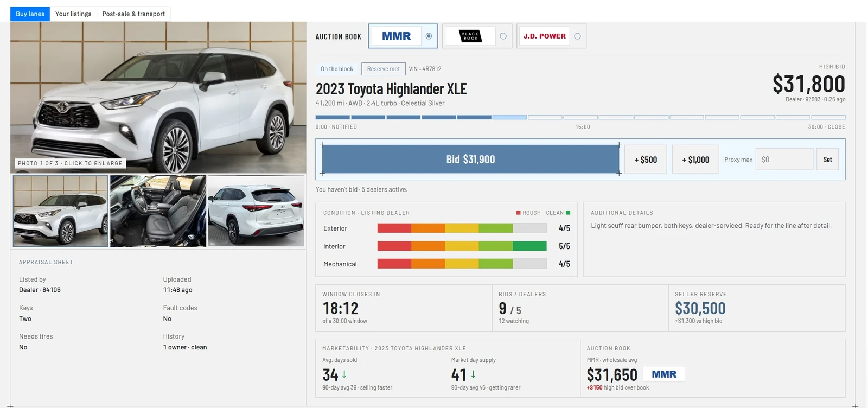Click the Dealer · 84106 listing text
868x408 pixels.
pyautogui.click(x=40, y=290)
